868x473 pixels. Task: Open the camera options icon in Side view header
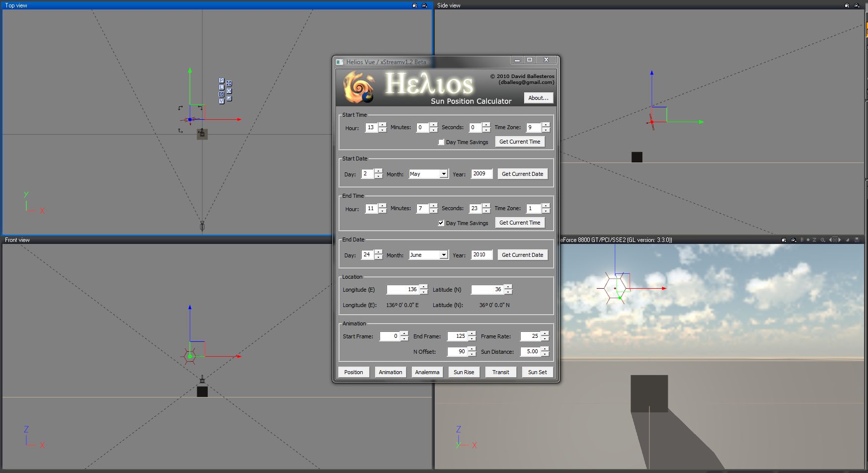(857, 5)
